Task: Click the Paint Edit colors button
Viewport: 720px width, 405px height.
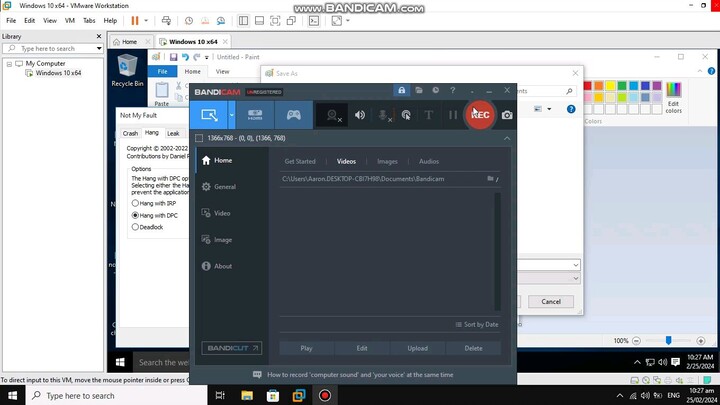Action: point(674,98)
